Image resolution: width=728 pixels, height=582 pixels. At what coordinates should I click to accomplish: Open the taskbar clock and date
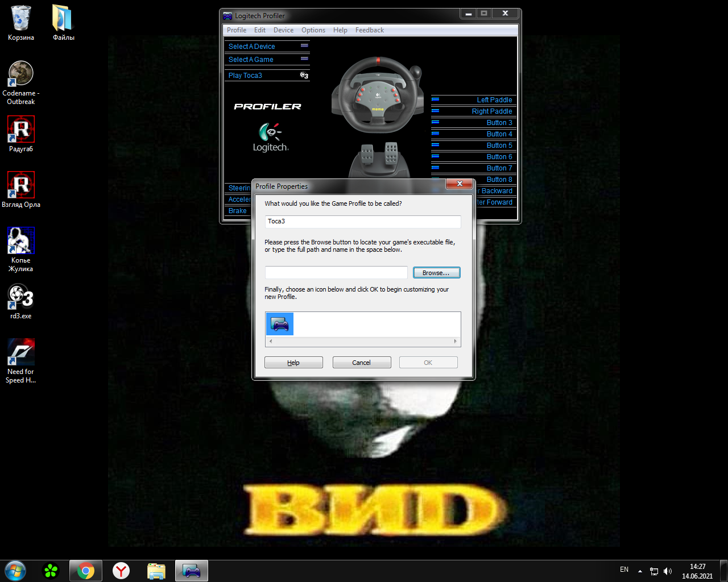click(697, 571)
